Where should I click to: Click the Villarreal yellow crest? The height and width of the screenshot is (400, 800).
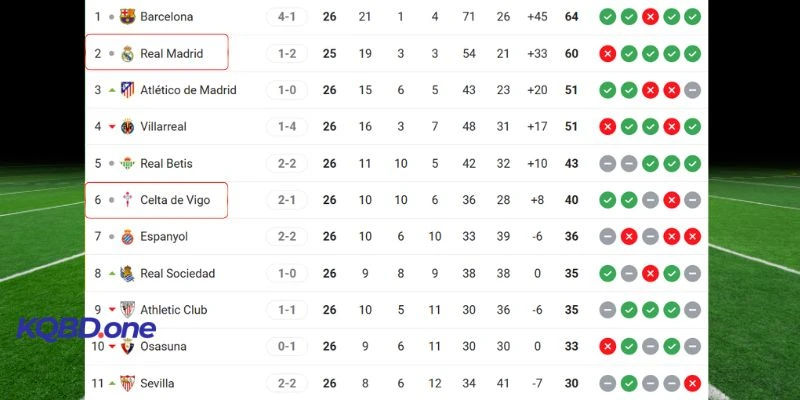click(127, 127)
